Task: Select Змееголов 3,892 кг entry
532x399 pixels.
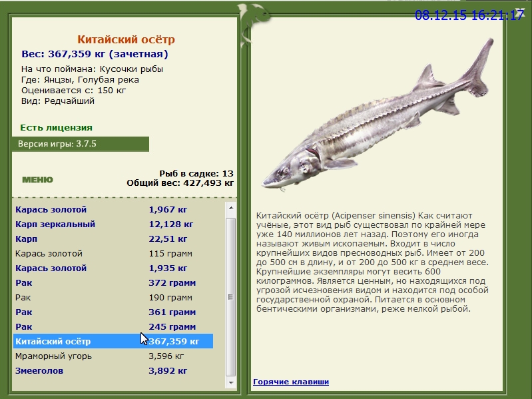Action: (x=113, y=371)
